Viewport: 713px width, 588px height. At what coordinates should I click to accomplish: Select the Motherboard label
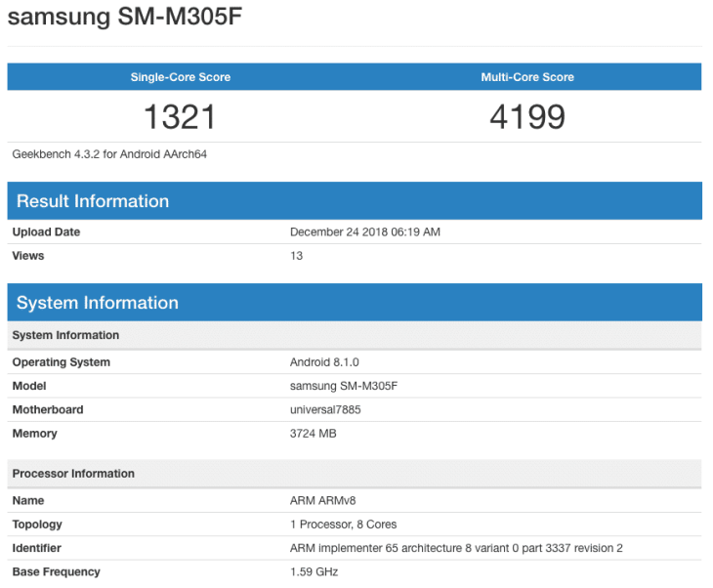coord(48,409)
